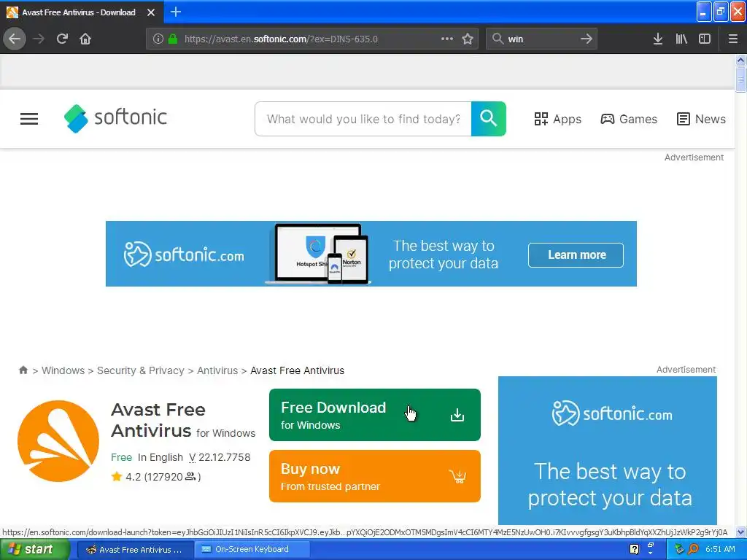
Task: Open the Games section
Action: [629, 119]
